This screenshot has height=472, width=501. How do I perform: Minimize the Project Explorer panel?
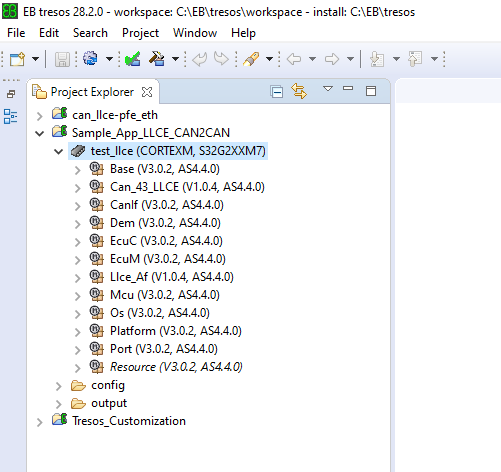coord(348,88)
